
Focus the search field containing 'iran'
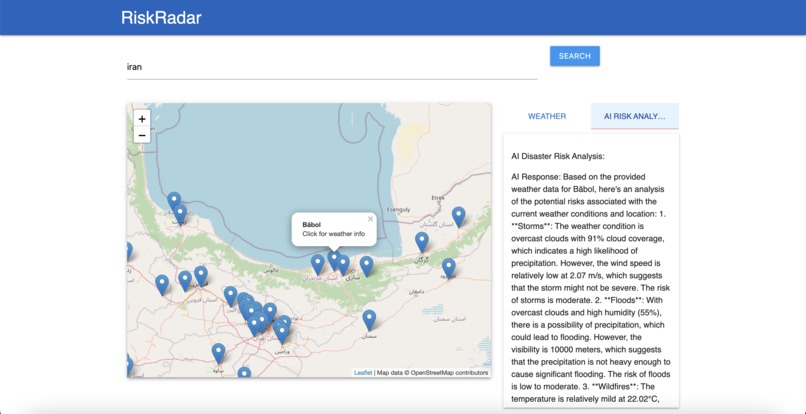332,67
